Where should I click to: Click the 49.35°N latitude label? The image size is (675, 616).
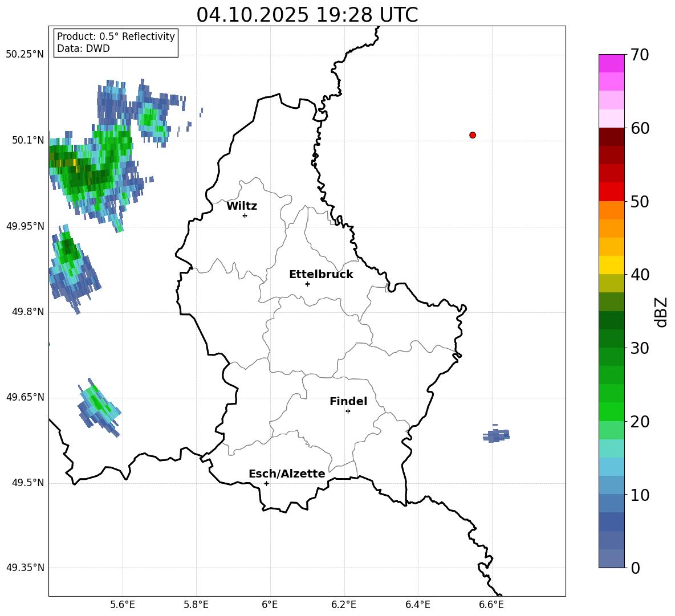coord(25,568)
